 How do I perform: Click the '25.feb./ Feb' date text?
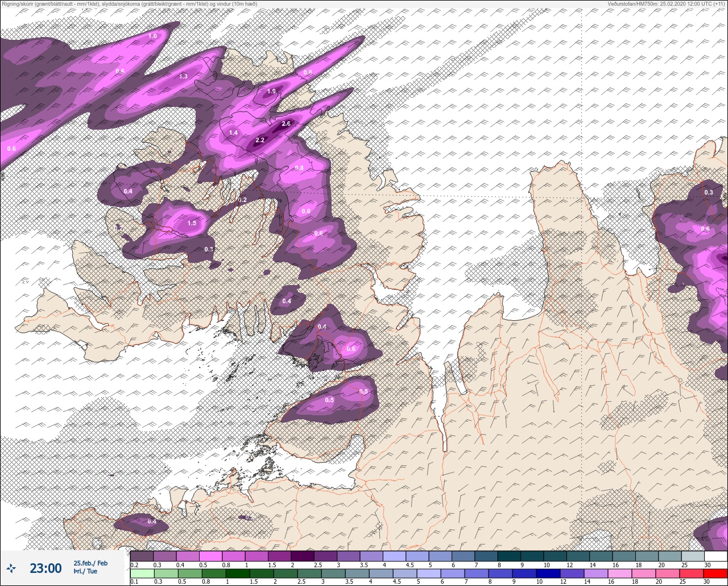[x=90, y=563]
